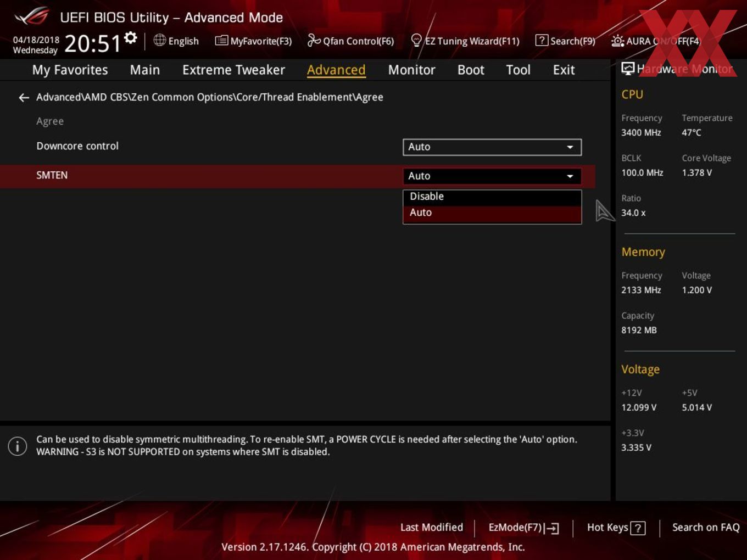Click Last Modified button
Screen dimensions: 747x560
point(432,527)
